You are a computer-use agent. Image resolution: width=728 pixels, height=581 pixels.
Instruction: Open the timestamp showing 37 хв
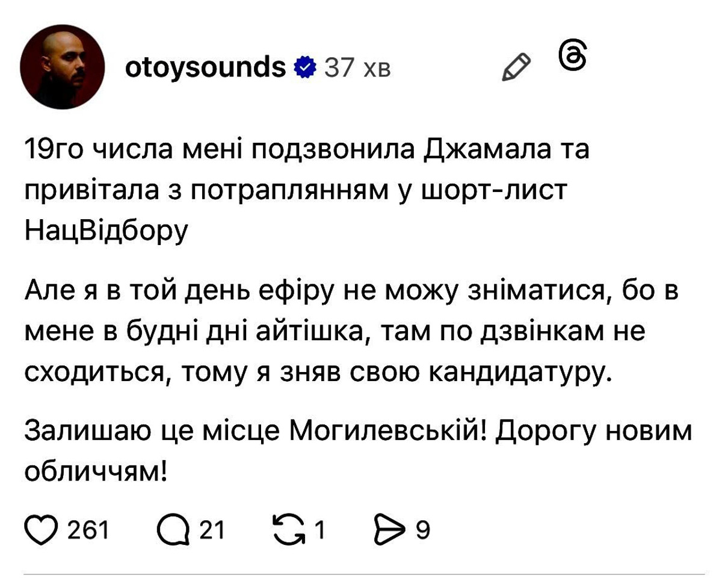pyautogui.click(x=356, y=68)
